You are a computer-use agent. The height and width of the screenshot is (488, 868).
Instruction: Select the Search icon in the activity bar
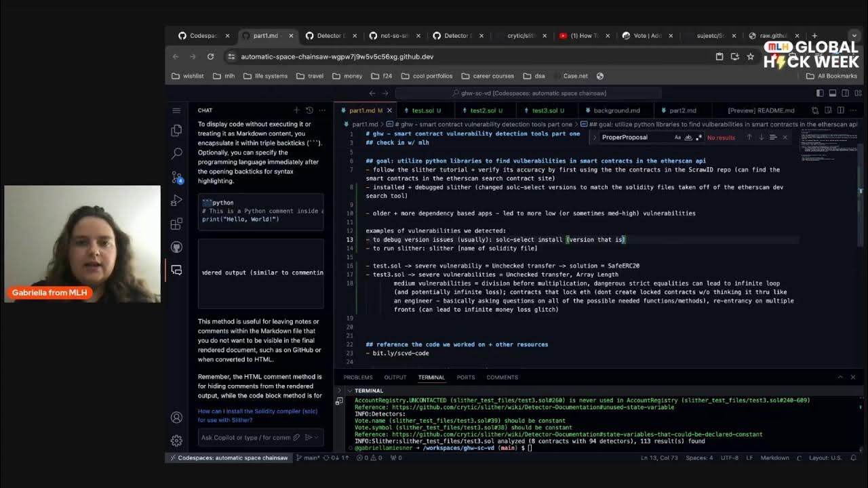(x=176, y=152)
